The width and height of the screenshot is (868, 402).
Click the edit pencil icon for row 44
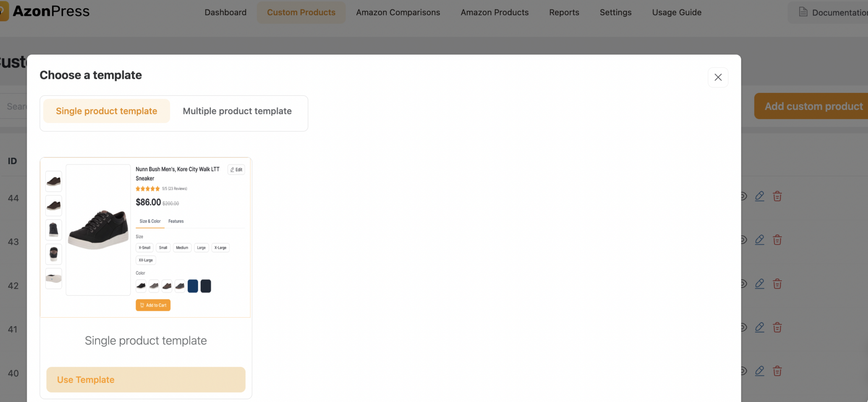(759, 196)
